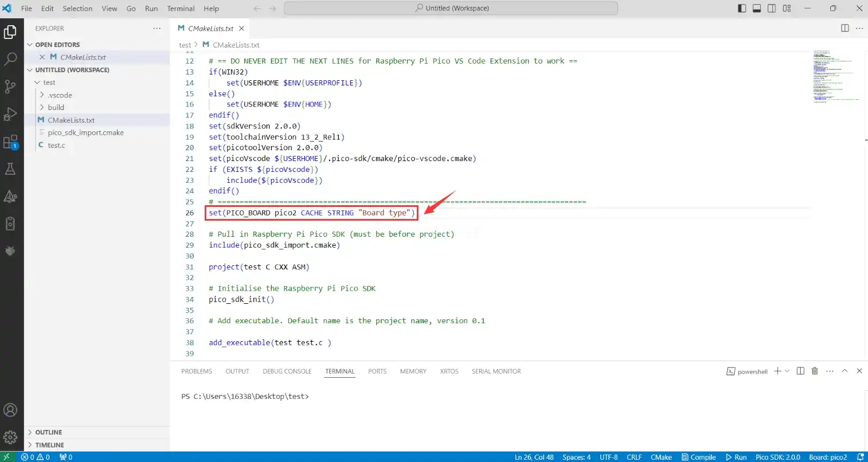Kill the terminal with the trash icon
The width and height of the screenshot is (868, 462).
(x=815, y=371)
